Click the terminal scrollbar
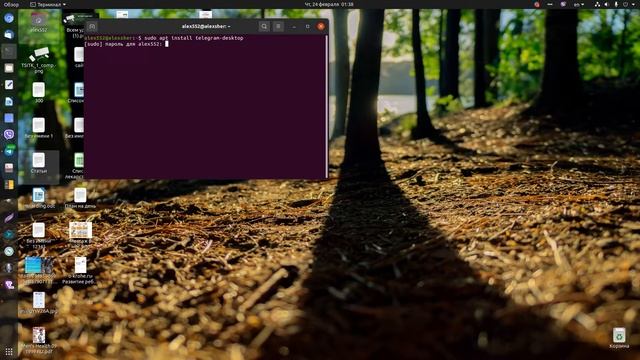This screenshot has height=360, width=640. (x=327, y=106)
